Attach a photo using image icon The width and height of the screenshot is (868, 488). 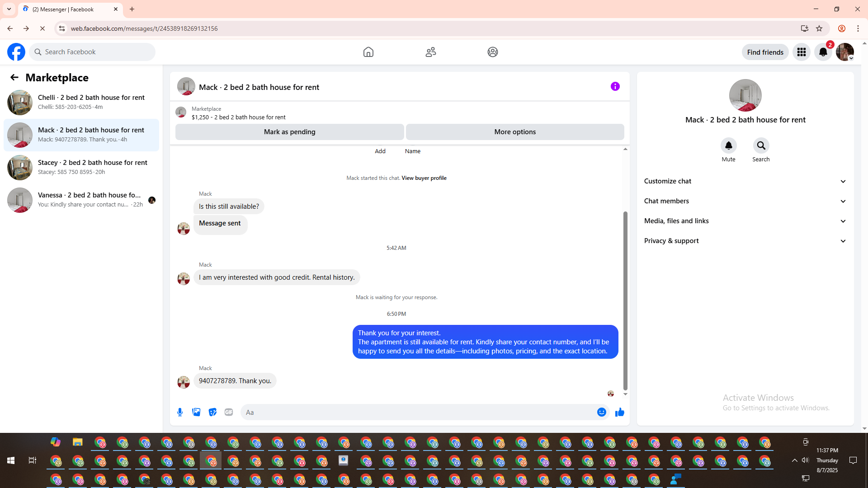(196, 412)
